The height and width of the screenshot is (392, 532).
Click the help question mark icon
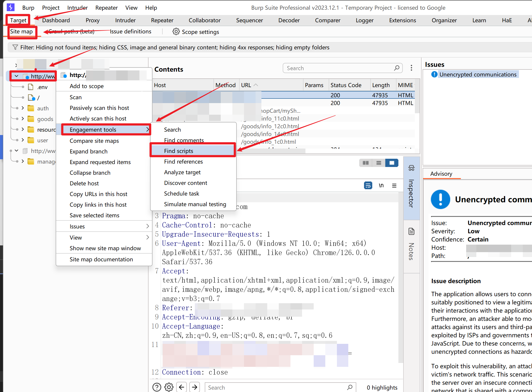[157, 387]
